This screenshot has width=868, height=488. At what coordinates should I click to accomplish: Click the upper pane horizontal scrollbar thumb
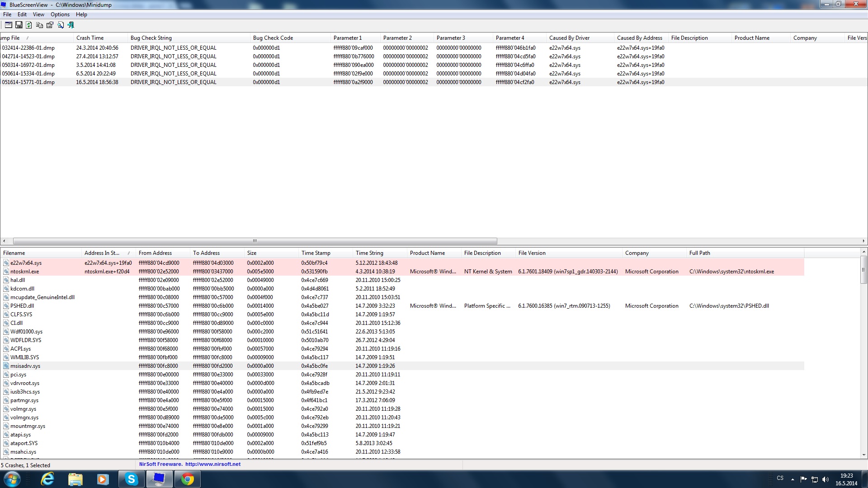pos(255,241)
